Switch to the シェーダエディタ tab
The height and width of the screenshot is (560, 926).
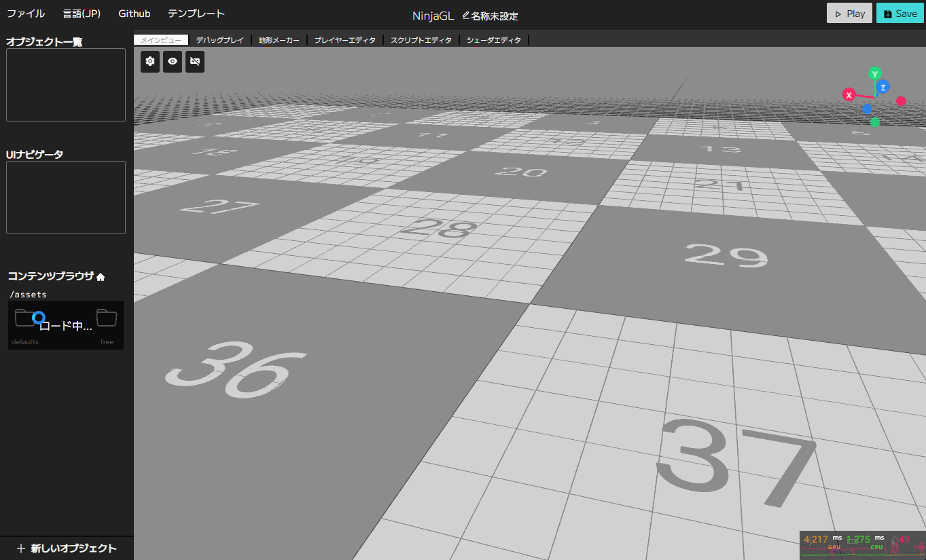[x=495, y=39]
